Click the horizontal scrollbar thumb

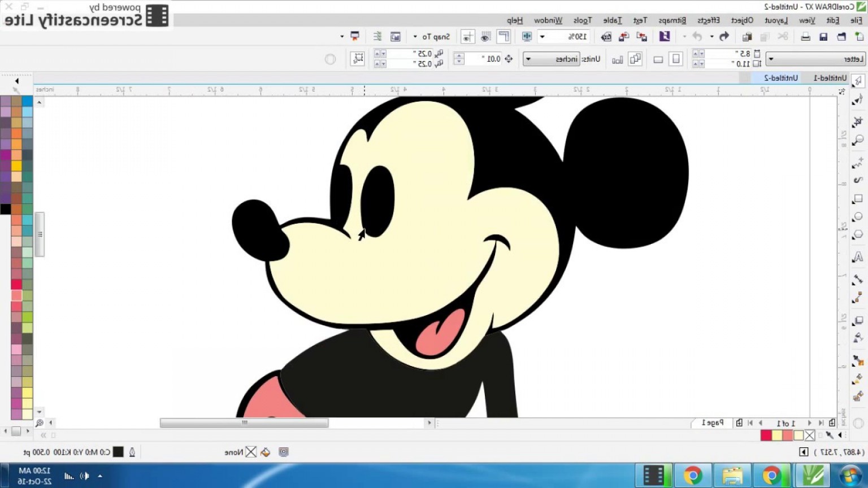[x=244, y=422]
